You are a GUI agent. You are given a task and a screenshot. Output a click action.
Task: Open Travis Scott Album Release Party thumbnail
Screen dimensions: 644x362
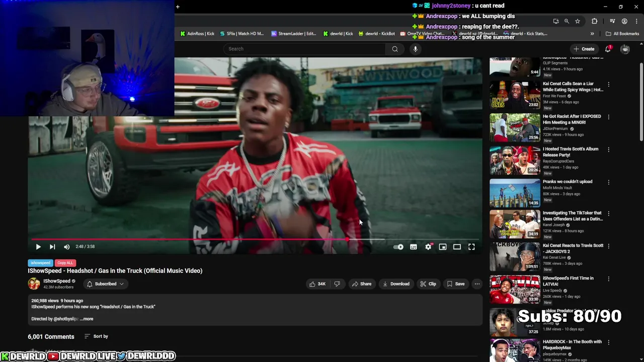(515, 160)
